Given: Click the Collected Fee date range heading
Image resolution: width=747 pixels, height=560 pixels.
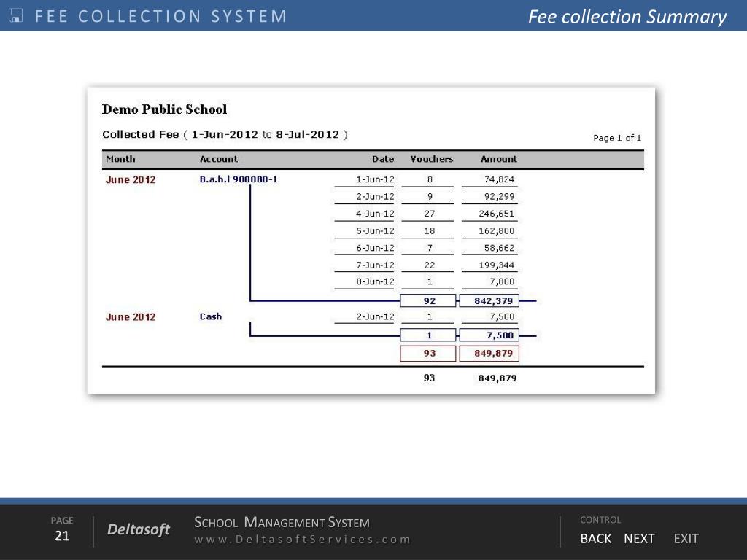Looking at the screenshot, I should tap(225, 134).
